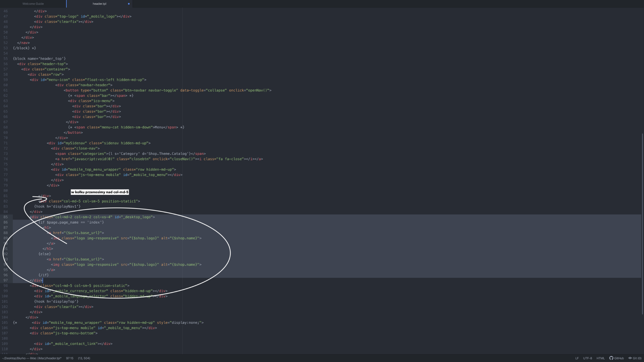Open the HTML grammar selector
This screenshot has width=644, height=362.
pos(600,358)
